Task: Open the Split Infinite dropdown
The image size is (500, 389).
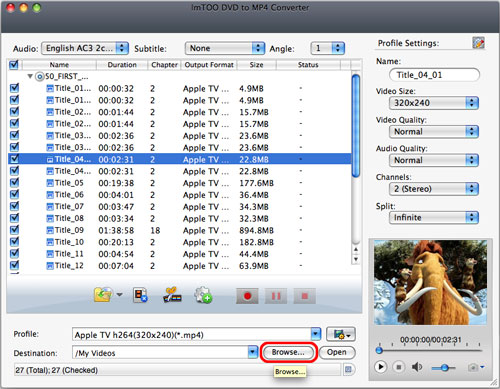Action: (x=434, y=218)
